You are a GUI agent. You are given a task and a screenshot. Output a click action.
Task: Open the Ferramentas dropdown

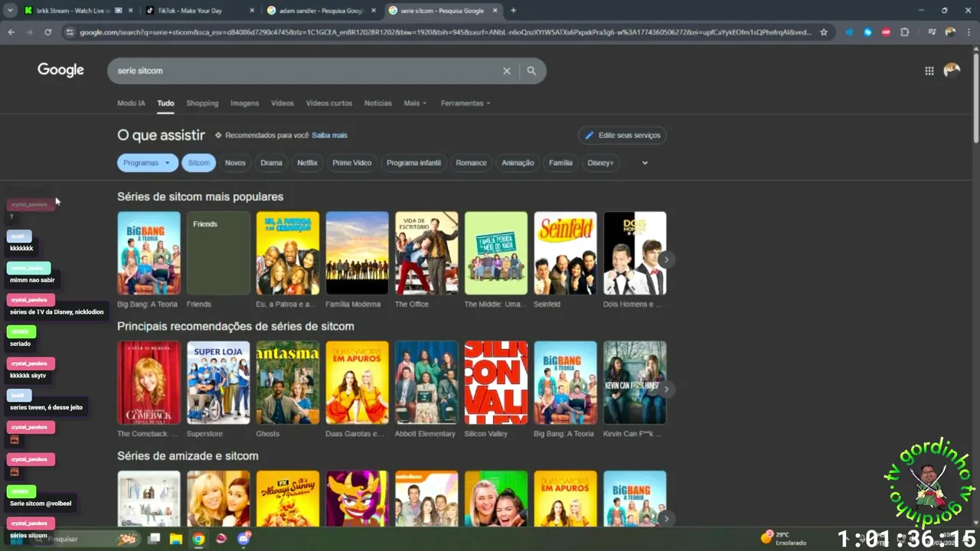(x=465, y=103)
